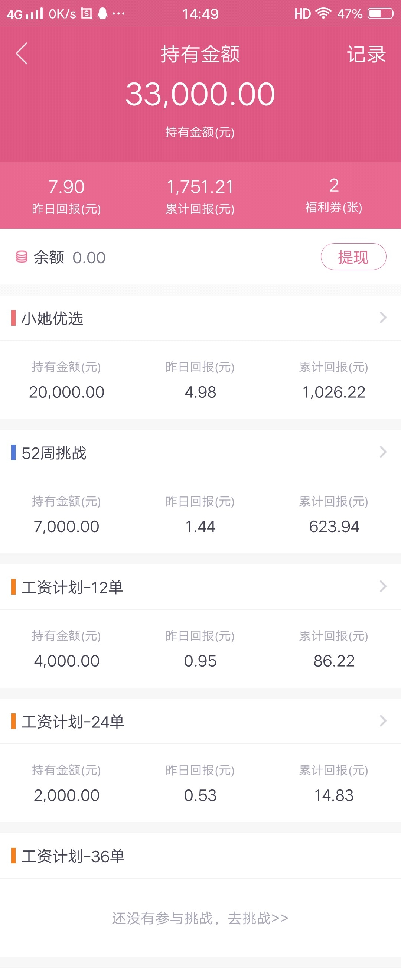Screen dimensions: 401x980
Task: Expand 工资计划-12单 chevron arrow
Action: [383, 586]
